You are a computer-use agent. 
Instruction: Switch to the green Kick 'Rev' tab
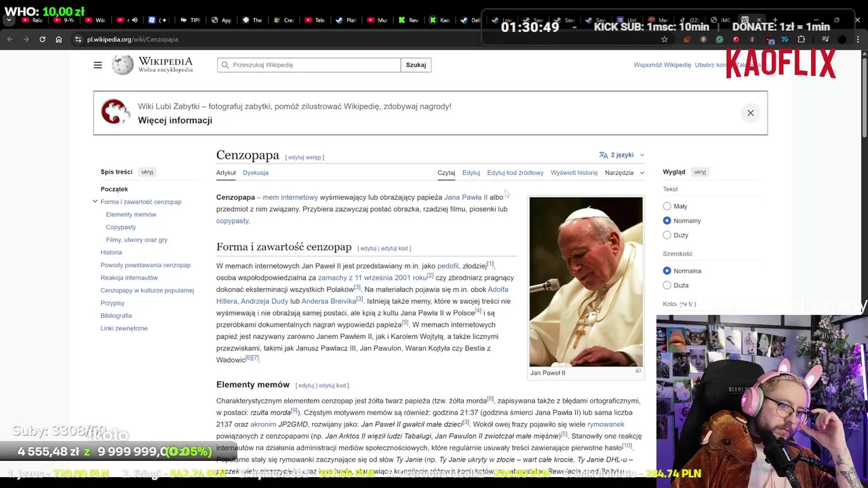point(409,20)
